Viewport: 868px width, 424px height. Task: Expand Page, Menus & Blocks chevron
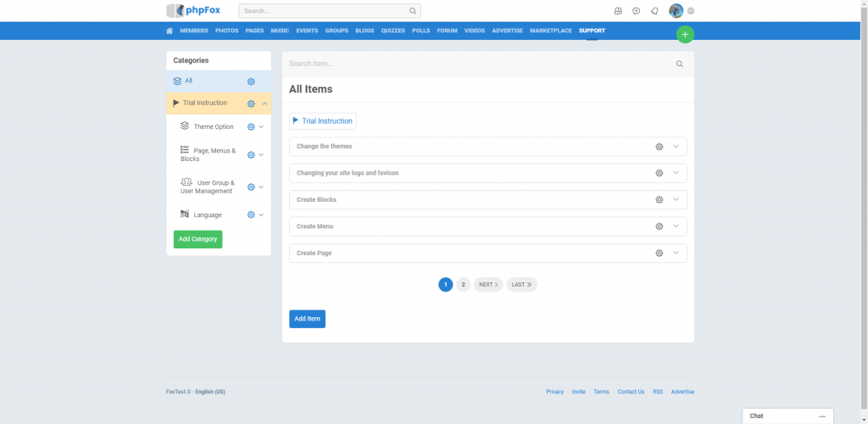261,155
